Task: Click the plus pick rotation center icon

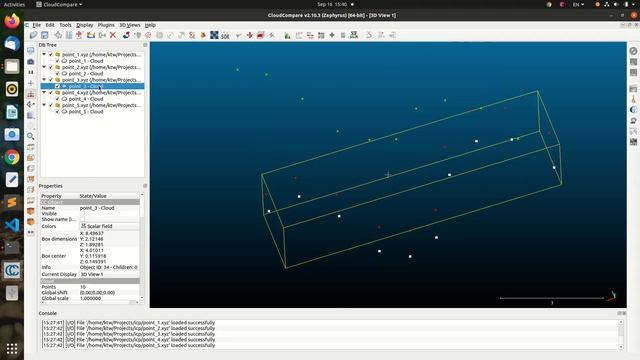Action: [x=31, y=83]
